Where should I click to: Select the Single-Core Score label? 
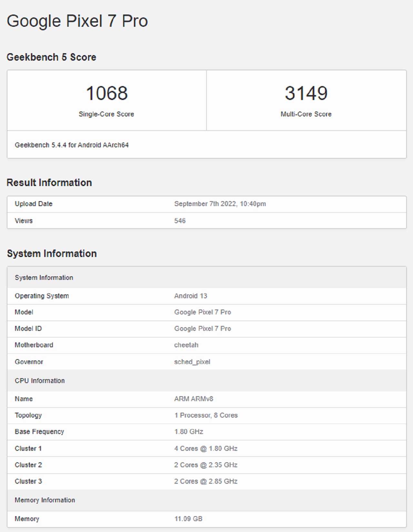click(x=106, y=114)
